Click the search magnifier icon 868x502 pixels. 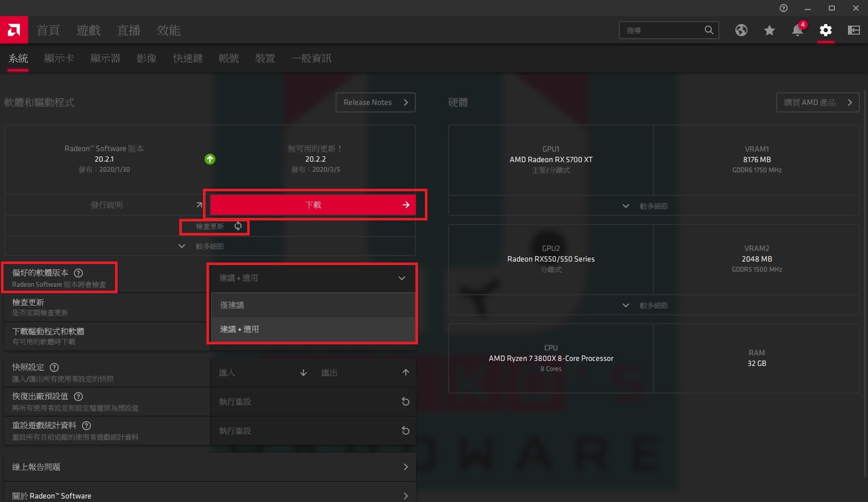[709, 30]
